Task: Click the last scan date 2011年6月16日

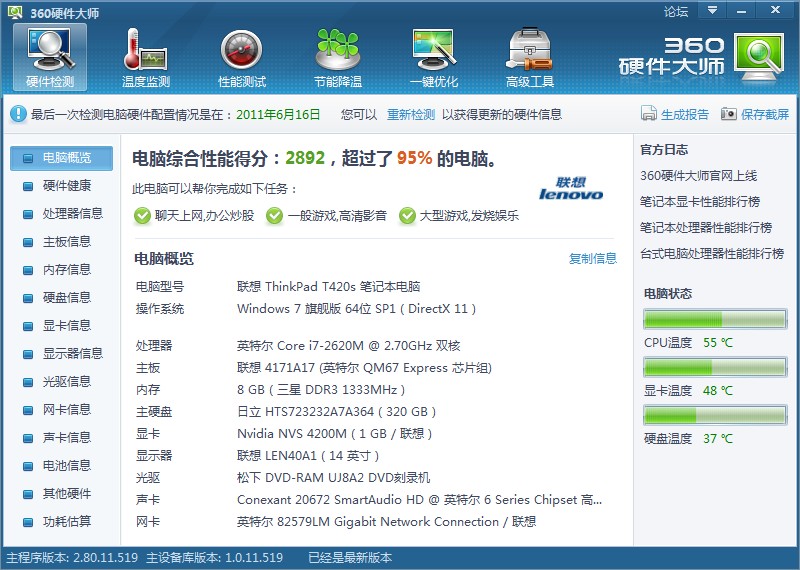Action: point(278,114)
